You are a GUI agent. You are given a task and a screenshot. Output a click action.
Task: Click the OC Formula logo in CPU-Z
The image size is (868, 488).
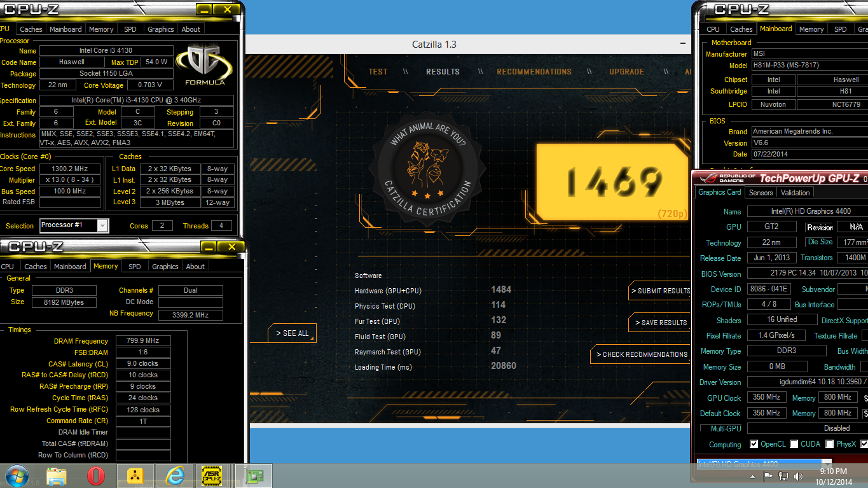(205, 65)
